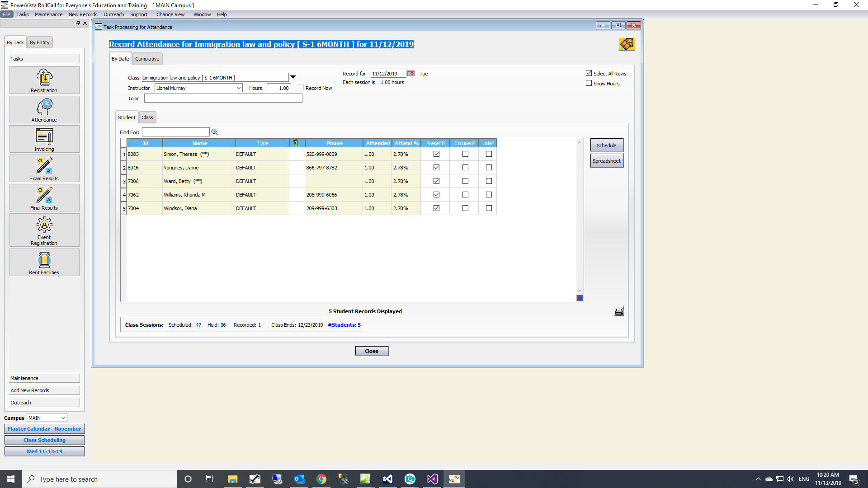Sort by the Attend % column header
Image resolution: width=868 pixels, height=488 pixels.
tap(406, 143)
